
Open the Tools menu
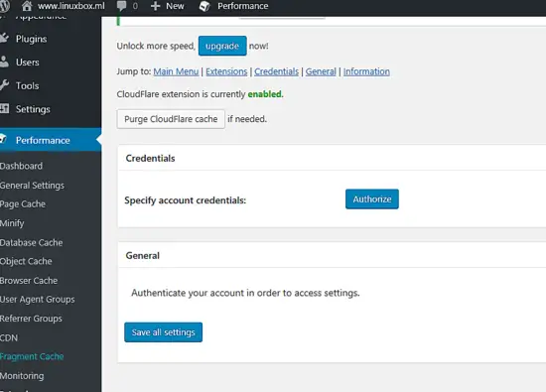(x=27, y=85)
